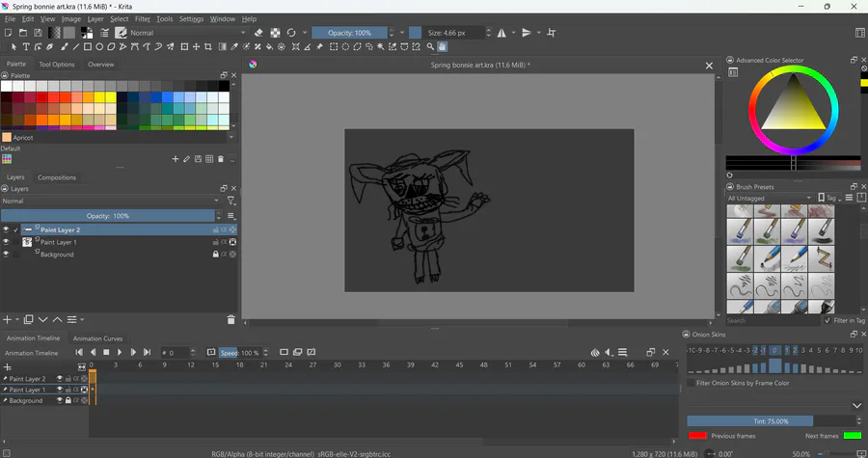Viewport: 868px width, 458px height.
Task: Enable wrap around mode icon
Action: [x=552, y=33]
